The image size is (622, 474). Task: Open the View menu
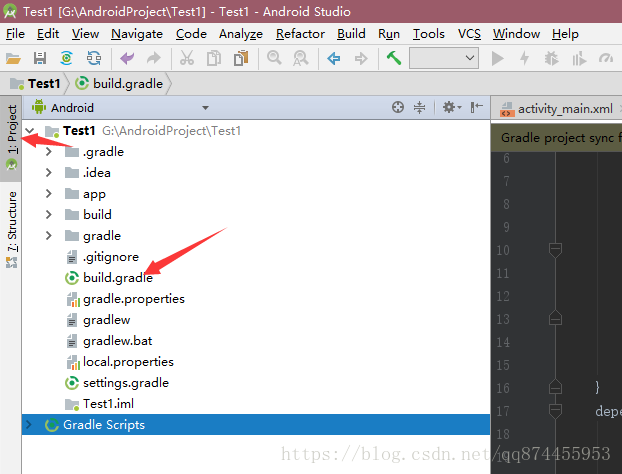point(85,34)
